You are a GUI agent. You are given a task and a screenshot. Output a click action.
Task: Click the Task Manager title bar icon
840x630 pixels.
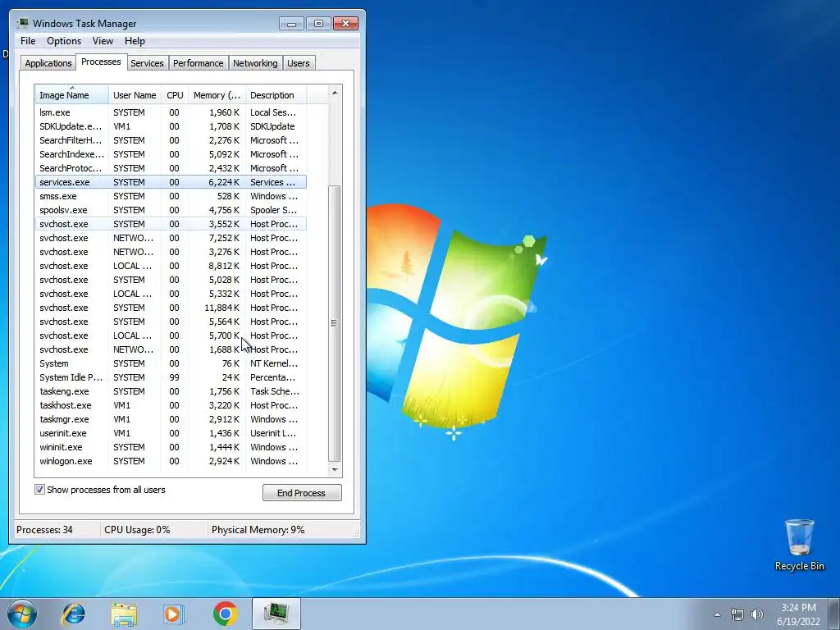[23, 23]
